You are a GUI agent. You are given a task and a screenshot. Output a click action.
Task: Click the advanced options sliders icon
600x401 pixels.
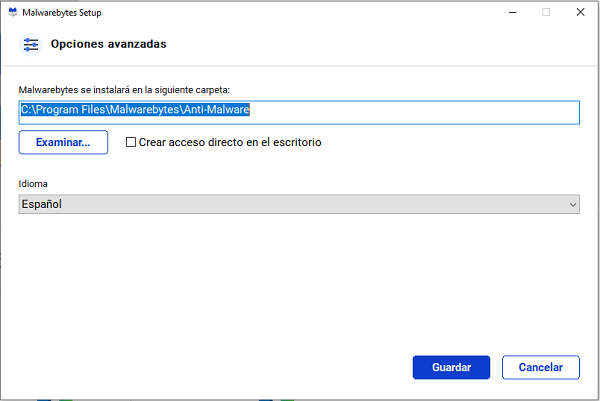(30, 45)
